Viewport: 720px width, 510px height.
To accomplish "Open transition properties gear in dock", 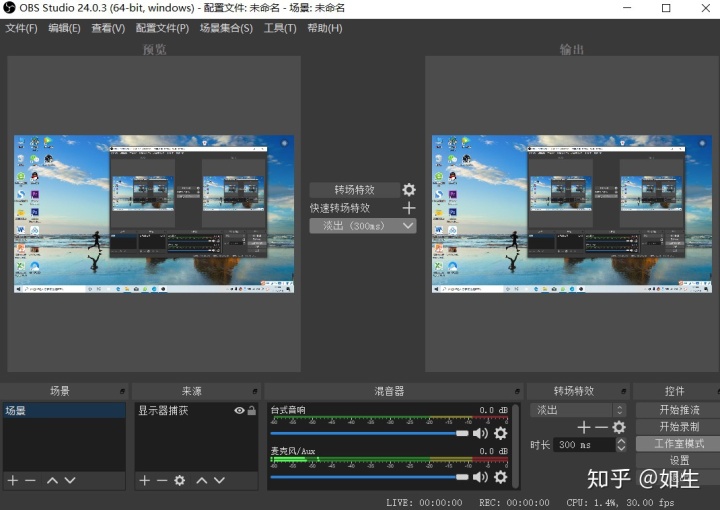I will click(x=619, y=427).
